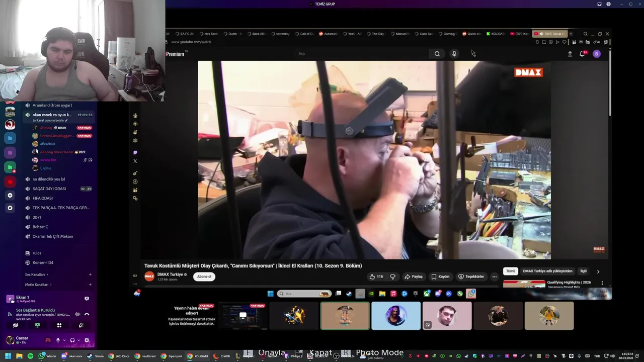644x362 pixels.
Task: Switch to the KOLIGATI browser tab
Action: [x=495, y=34]
